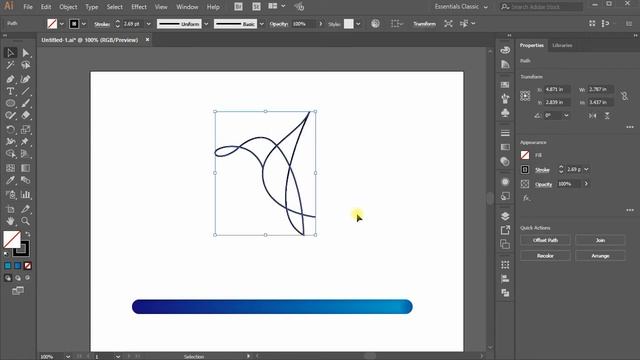Open the zoom level dropdown in status bar
Viewport: 640px width, 360px height.
tap(68, 356)
